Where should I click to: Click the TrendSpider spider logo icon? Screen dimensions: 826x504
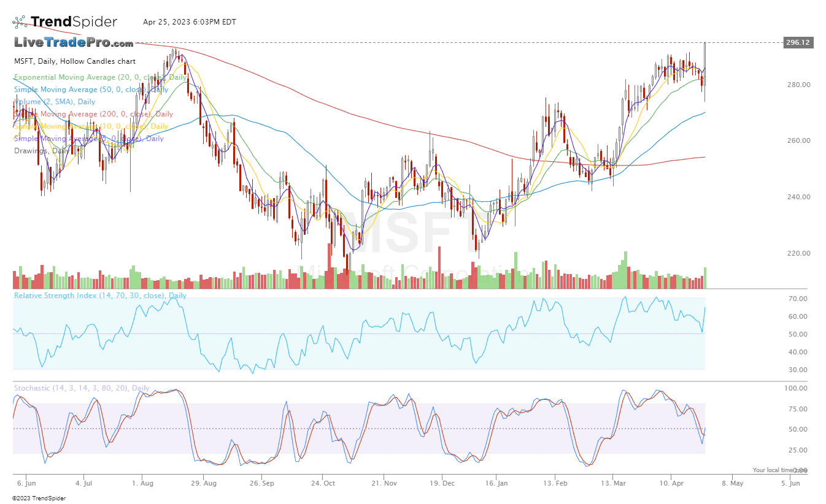[x=20, y=22]
